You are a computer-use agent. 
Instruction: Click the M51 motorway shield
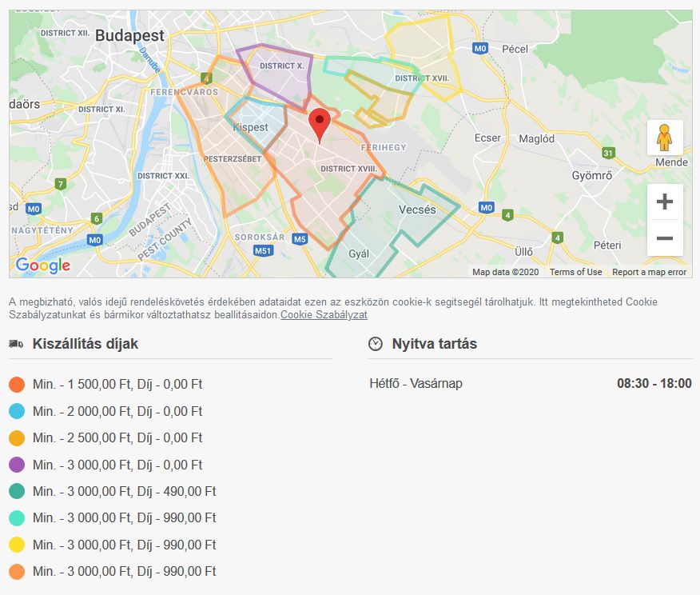(263, 250)
